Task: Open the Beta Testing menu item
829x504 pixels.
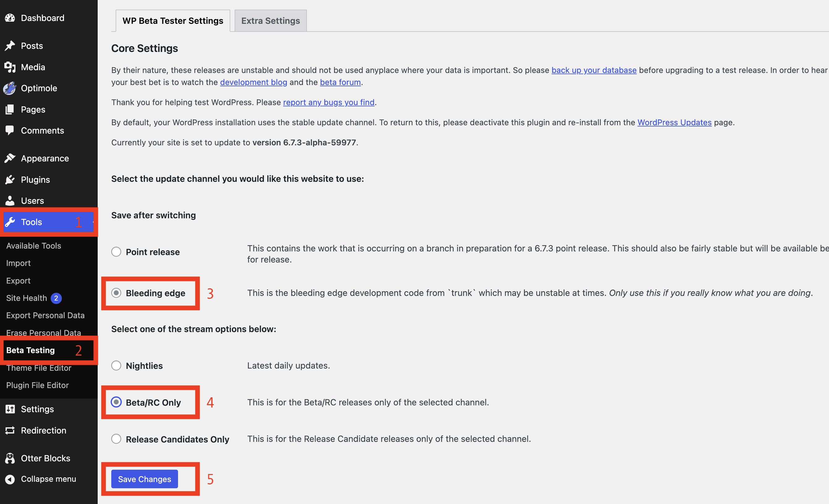Action: tap(31, 350)
